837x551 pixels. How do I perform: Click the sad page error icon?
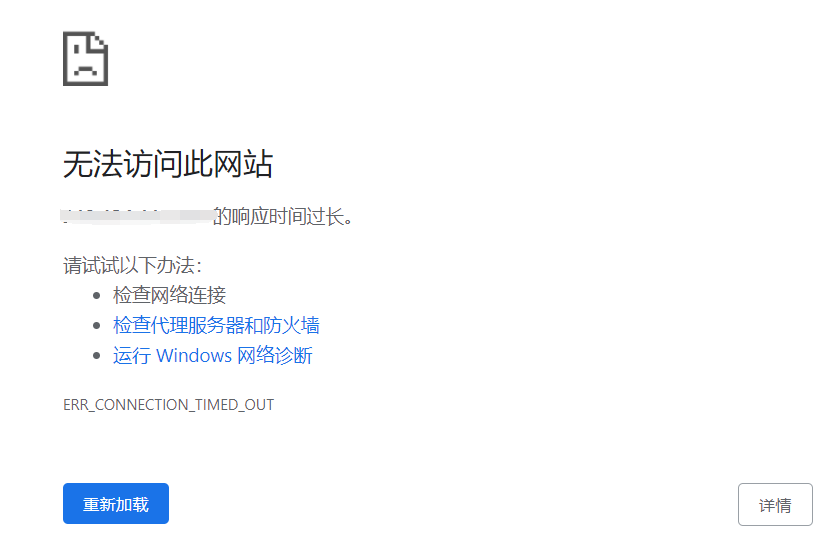click(x=85, y=58)
